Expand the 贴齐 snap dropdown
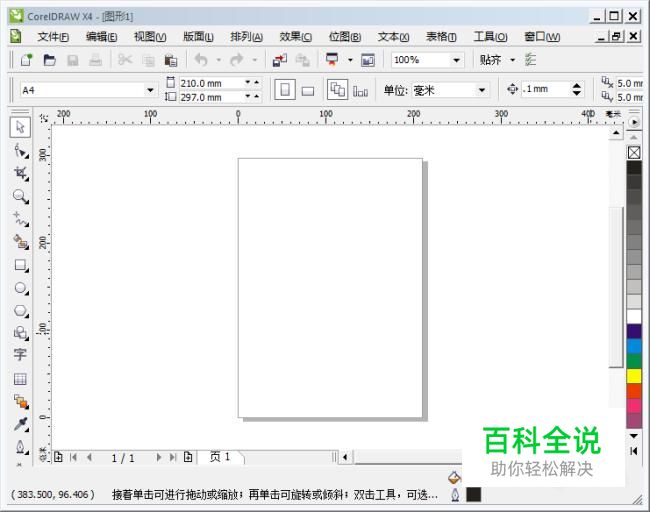Viewport: 650px width, 512px height. 513,60
